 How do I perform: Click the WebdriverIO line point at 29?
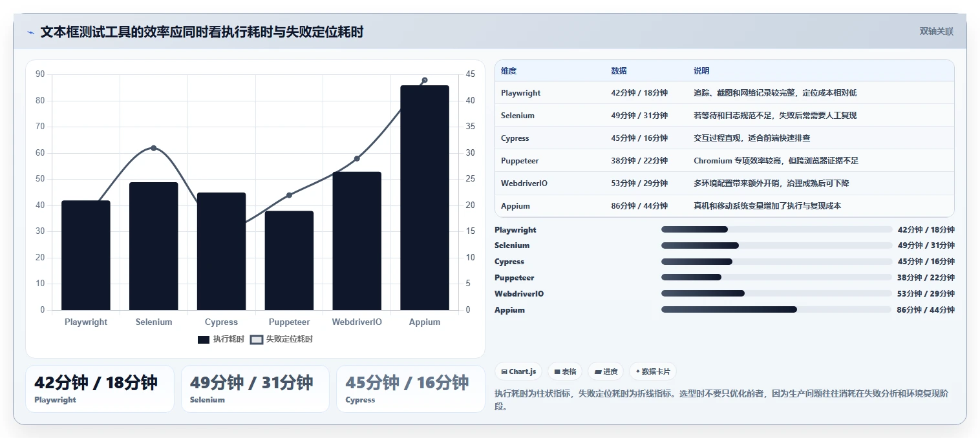tap(357, 158)
